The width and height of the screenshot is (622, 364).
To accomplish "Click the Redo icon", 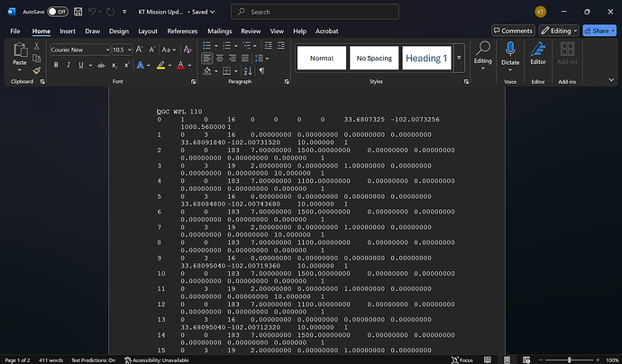I will pos(110,12).
